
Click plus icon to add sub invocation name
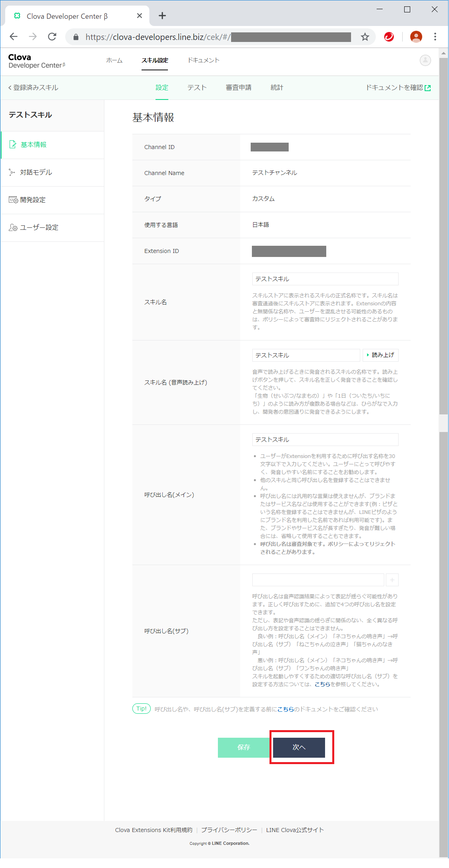point(392,580)
